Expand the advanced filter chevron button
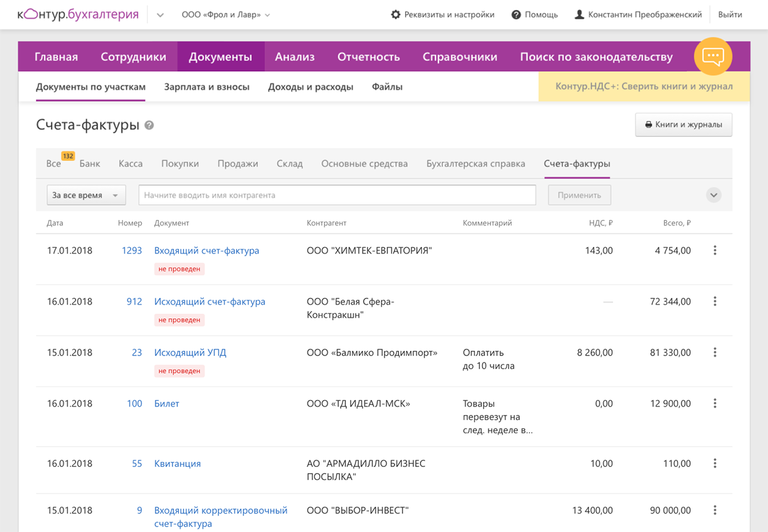The height and width of the screenshot is (532, 768). [713, 195]
